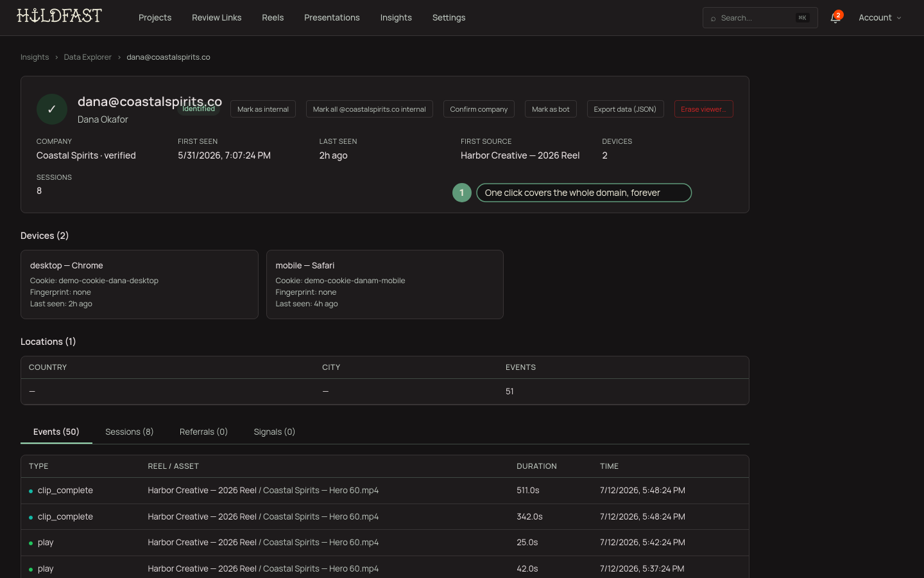Viewport: 924px width, 578px height.
Task: Click the EVENTS count 51 cell
Action: 509,391
